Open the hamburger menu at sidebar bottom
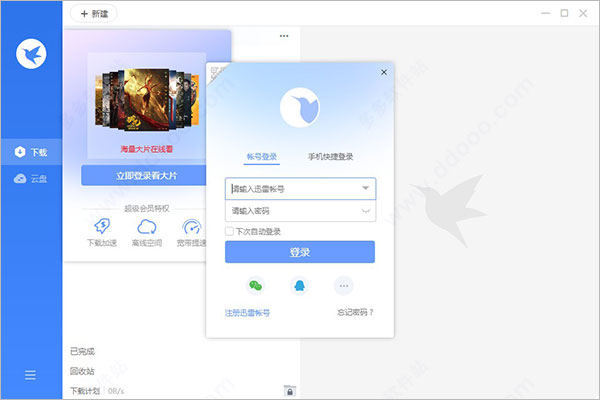The width and height of the screenshot is (600, 400). pyautogui.click(x=30, y=375)
